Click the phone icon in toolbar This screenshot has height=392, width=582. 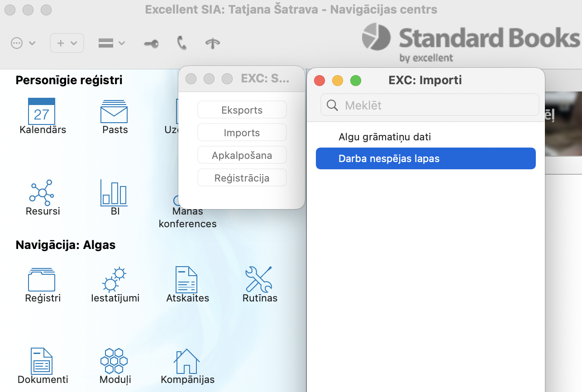[182, 43]
